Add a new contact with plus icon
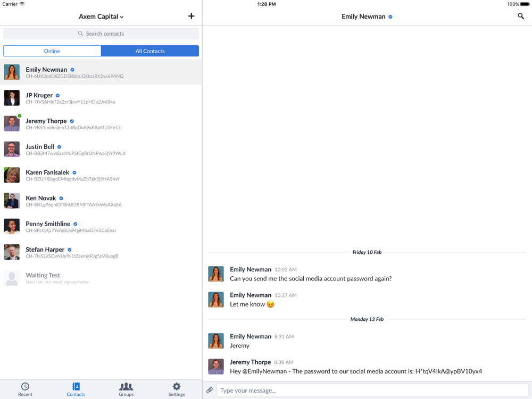The width and height of the screenshot is (532, 399). point(192,16)
